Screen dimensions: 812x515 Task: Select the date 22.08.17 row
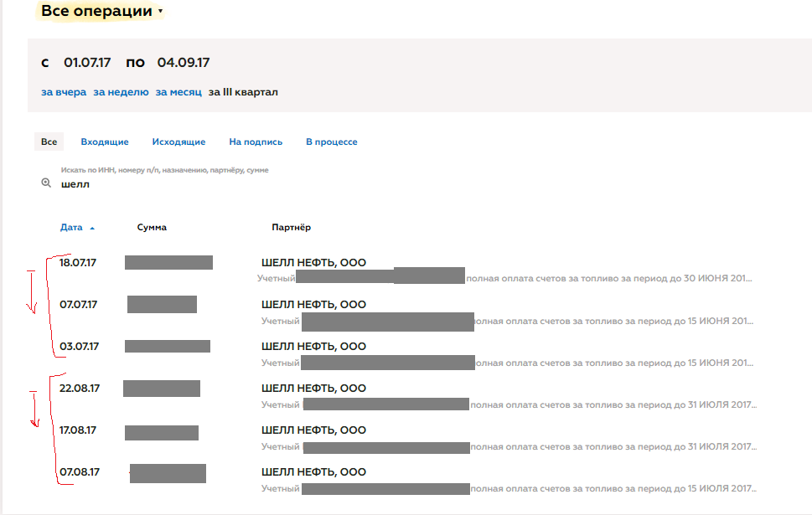coord(80,389)
